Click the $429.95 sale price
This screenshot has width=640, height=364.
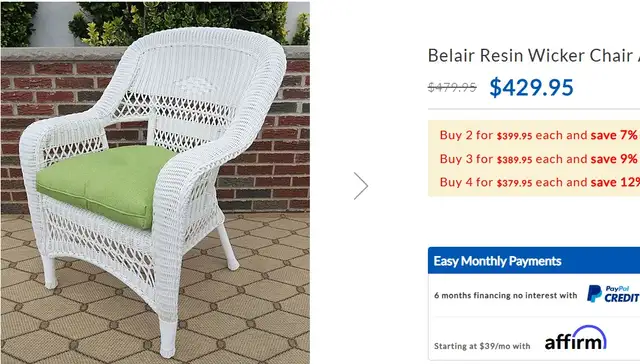point(531,87)
